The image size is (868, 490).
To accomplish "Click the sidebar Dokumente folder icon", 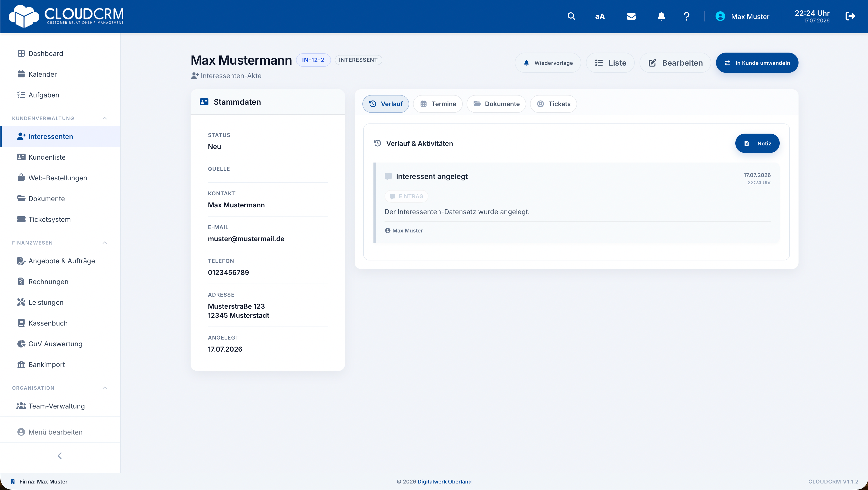I will pos(21,198).
